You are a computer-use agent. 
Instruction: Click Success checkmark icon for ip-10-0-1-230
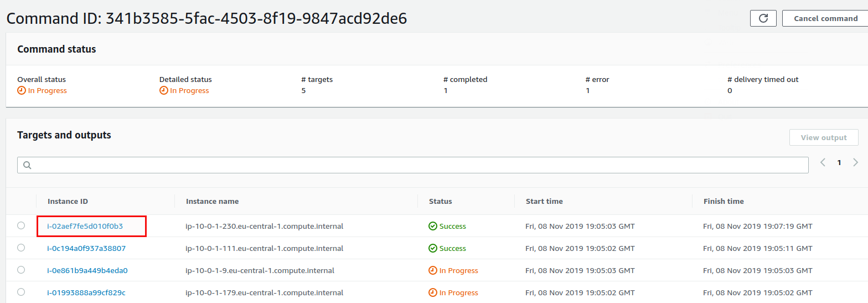[x=433, y=226]
